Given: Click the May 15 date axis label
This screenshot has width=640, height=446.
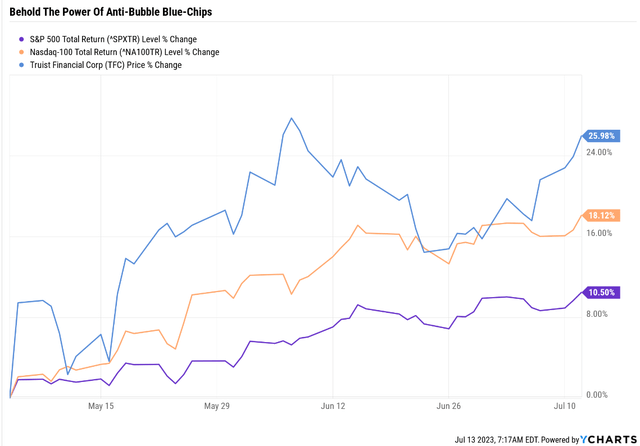Looking at the screenshot, I should pos(101,406).
